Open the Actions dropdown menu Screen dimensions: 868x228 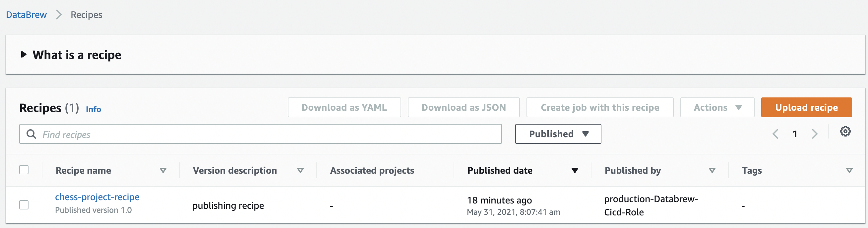(x=717, y=107)
